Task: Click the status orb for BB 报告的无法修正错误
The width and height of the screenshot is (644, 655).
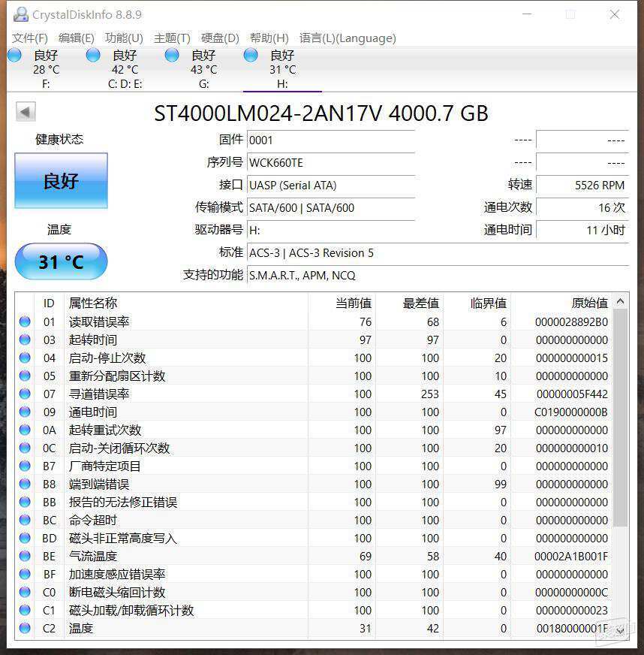Action: pyautogui.click(x=25, y=502)
